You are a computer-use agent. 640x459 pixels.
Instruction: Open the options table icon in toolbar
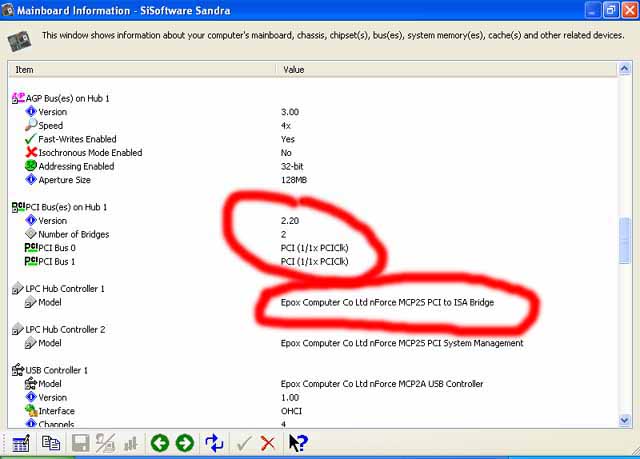click(20, 443)
